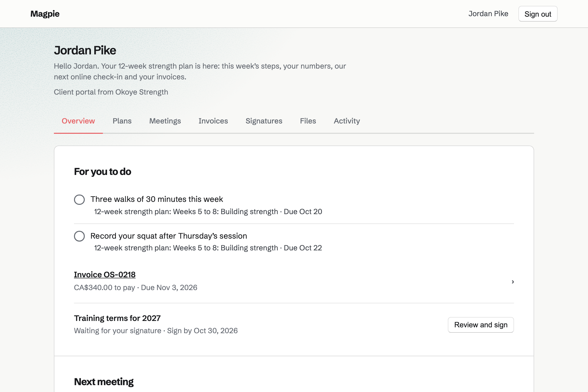Image resolution: width=588 pixels, height=392 pixels.
Task: Open the Invoice OS-0218 link
Action: tap(105, 274)
